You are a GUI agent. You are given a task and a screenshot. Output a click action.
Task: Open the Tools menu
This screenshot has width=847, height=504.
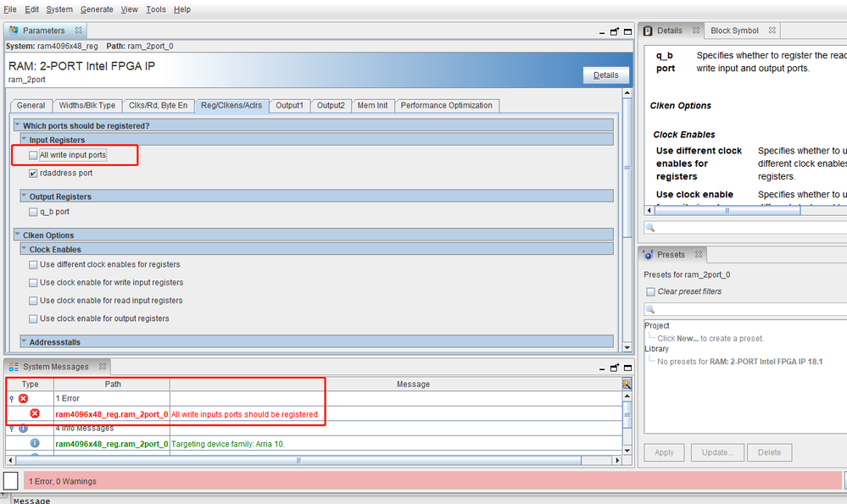tap(155, 9)
